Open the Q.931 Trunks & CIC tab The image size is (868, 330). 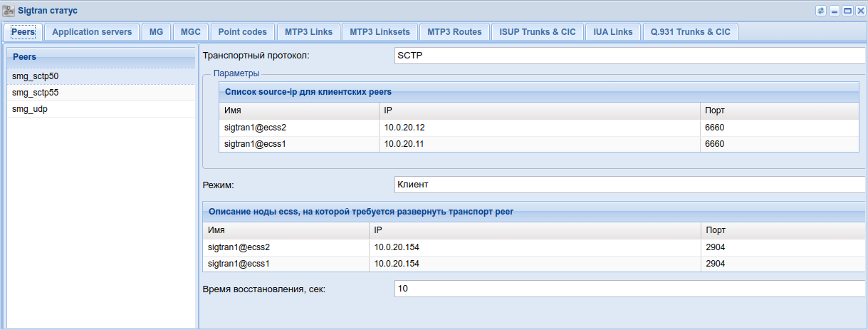(x=690, y=32)
